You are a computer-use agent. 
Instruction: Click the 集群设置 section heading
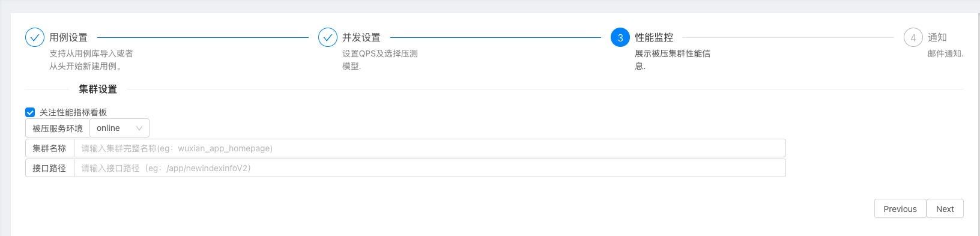pos(98,89)
